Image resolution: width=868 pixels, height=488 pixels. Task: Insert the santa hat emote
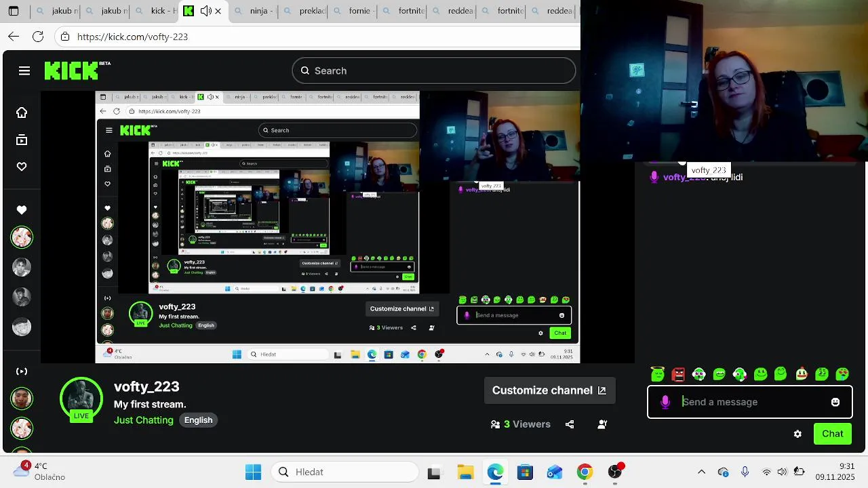pos(802,374)
